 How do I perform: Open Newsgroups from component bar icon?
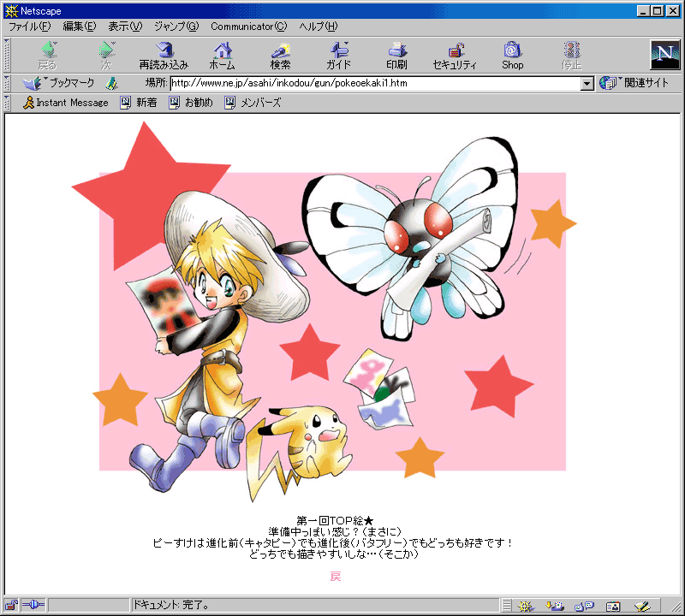point(584,606)
